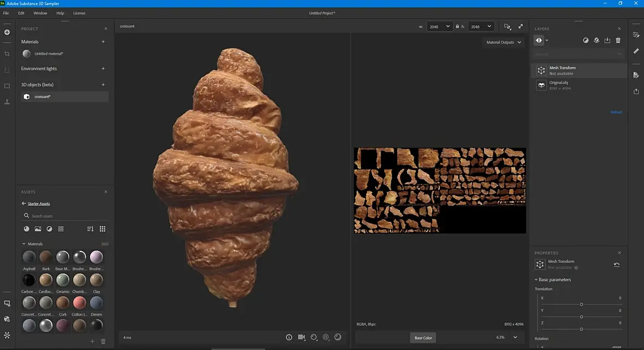Open the share/export icon in right sidebar
Viewport: 644px width, 350px height.
(x=636, y=92)
